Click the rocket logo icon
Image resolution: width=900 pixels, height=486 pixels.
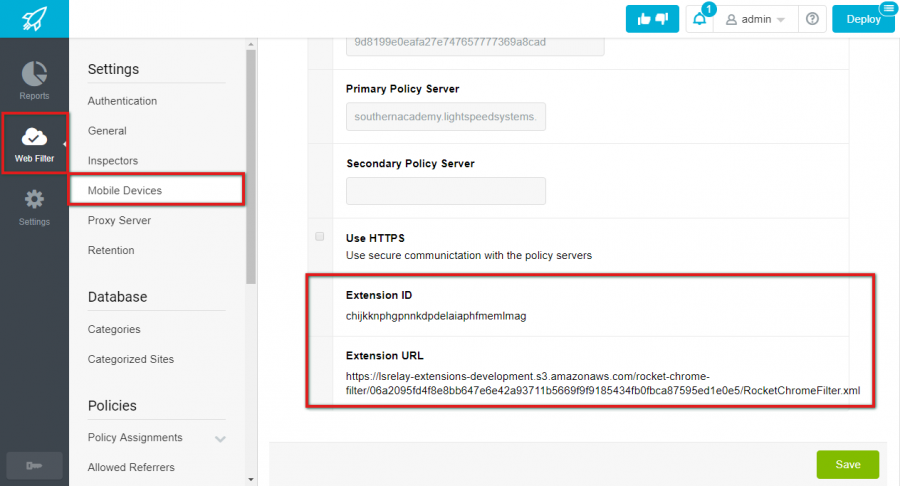click(x=34, y=19)
